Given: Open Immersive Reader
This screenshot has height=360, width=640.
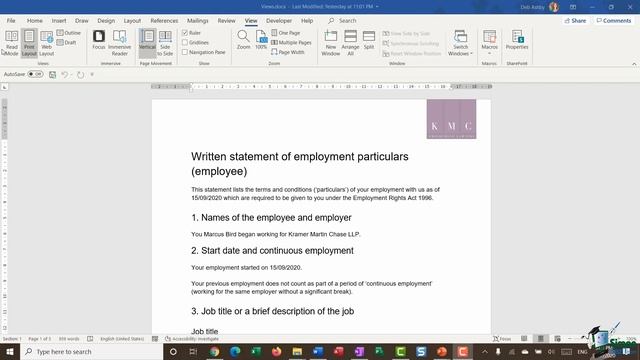Looking at the screenshot, I should [x=120, y=43].
